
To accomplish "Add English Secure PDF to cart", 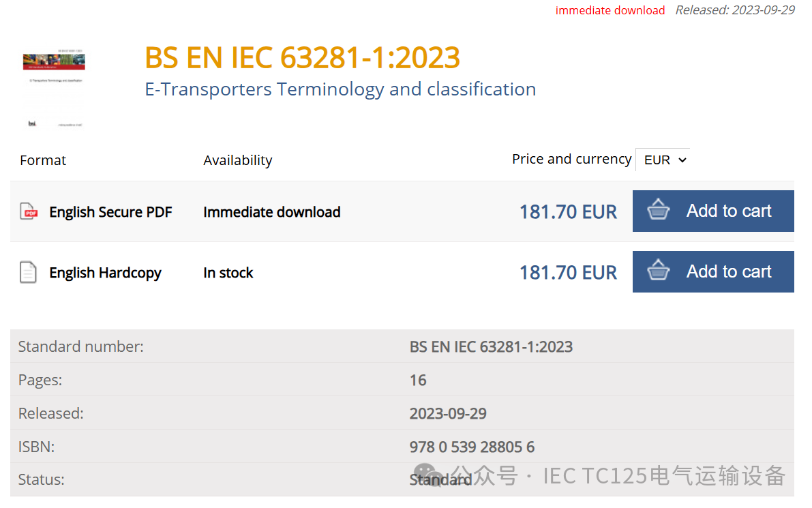I will (713, 211).
